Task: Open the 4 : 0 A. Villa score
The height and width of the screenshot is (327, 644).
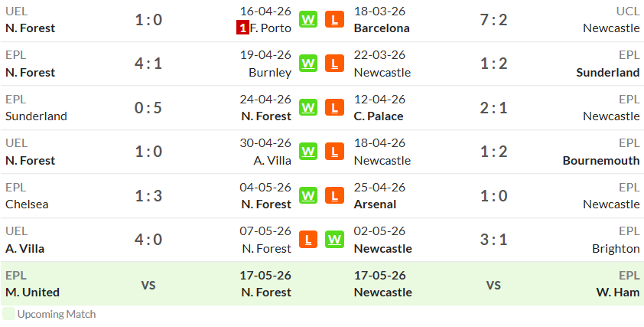Action: pyautogui.click(x=148, y=240)
